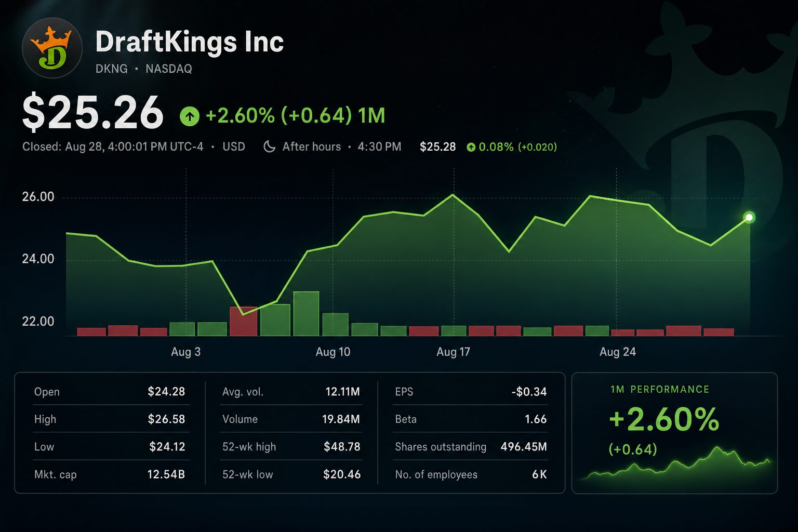This screenshot has height=532, width=798.
Task: Click the DKNG ticker symbol
Action: pos(112,69)
